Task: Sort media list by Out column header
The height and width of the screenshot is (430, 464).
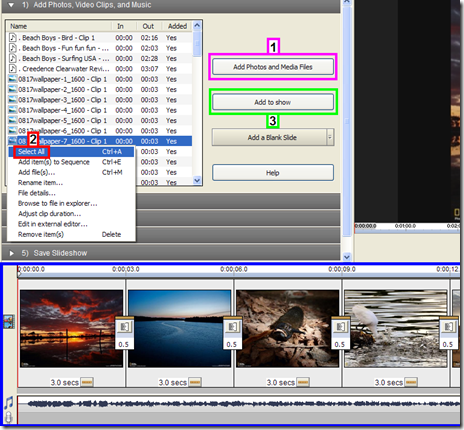Action: [149, 26]
